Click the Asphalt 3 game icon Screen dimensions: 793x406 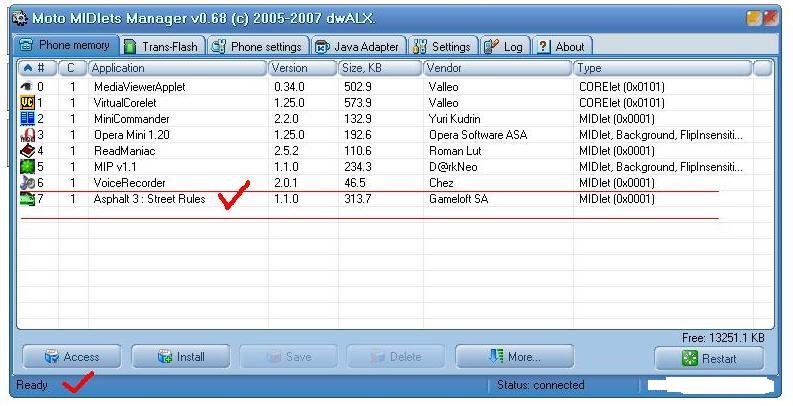27,199
